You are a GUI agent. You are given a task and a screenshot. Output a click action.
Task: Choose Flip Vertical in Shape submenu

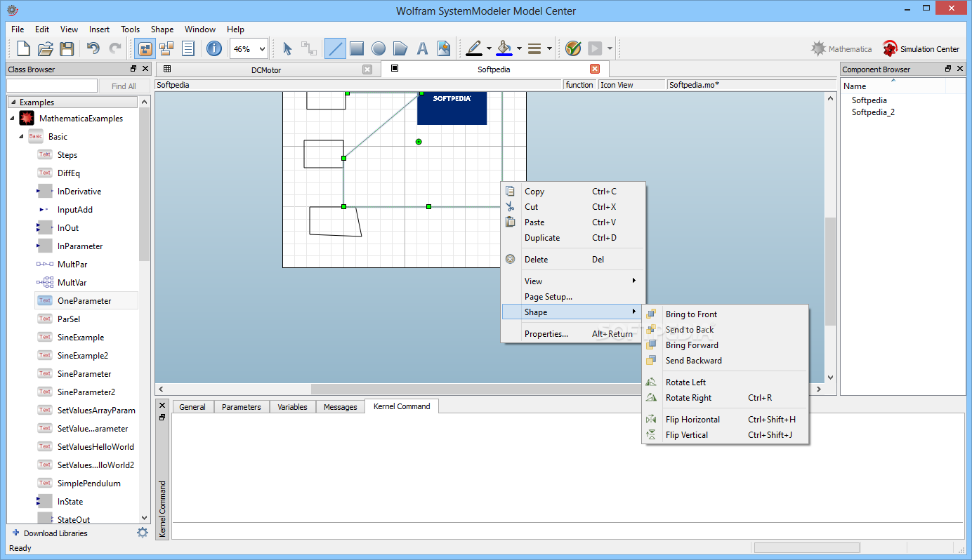725,434
